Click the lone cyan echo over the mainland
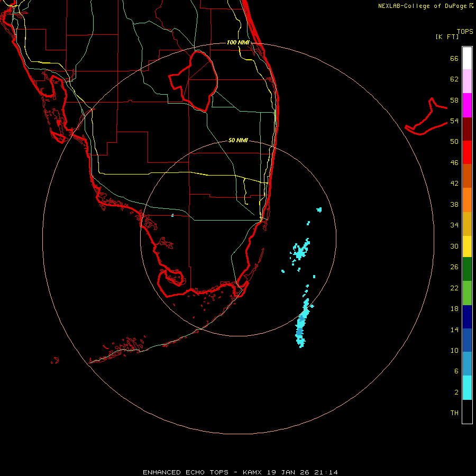Viewport: 476px width, 476px height. pyautogui.click(x=172, y=215)
